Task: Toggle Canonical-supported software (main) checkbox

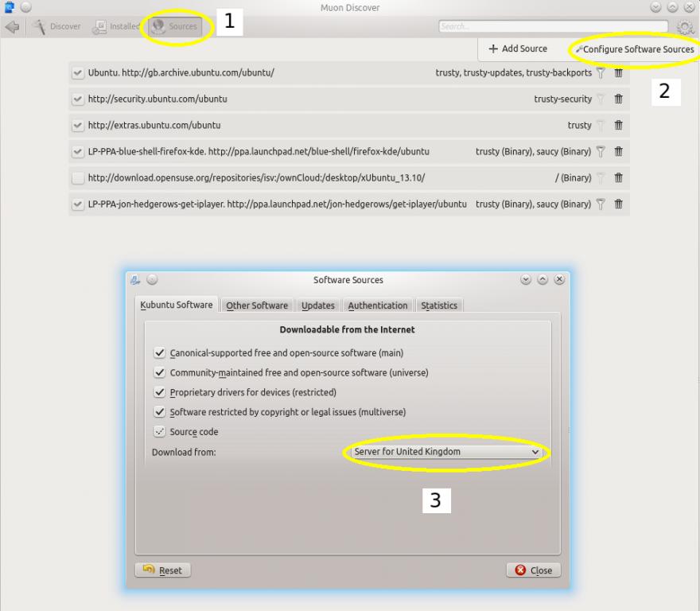Action: [x=159, y=353]
